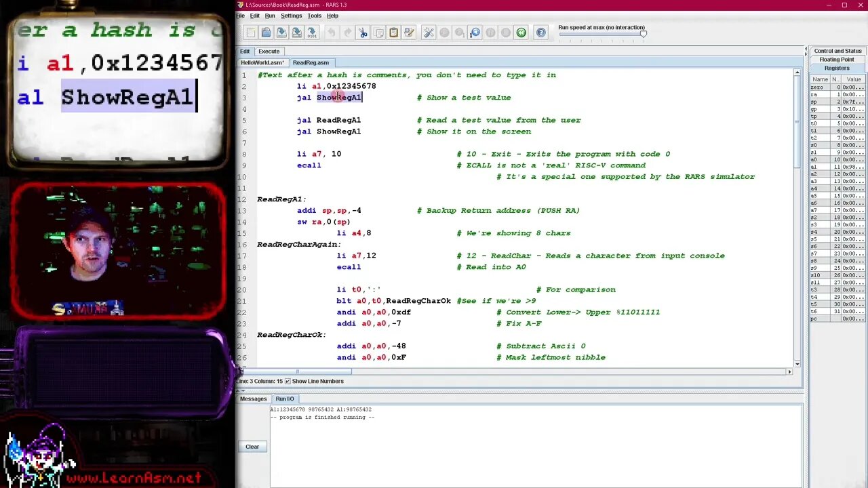Click inside the Run I/O output text area
Screen dimensions: 868x488
click(536, 445)
